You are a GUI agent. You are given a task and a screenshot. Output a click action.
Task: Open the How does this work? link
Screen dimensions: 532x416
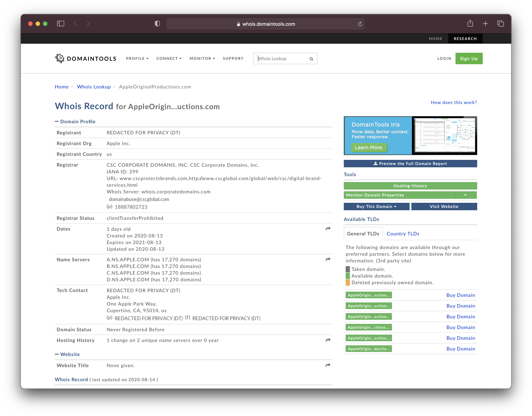click(454, 103)
